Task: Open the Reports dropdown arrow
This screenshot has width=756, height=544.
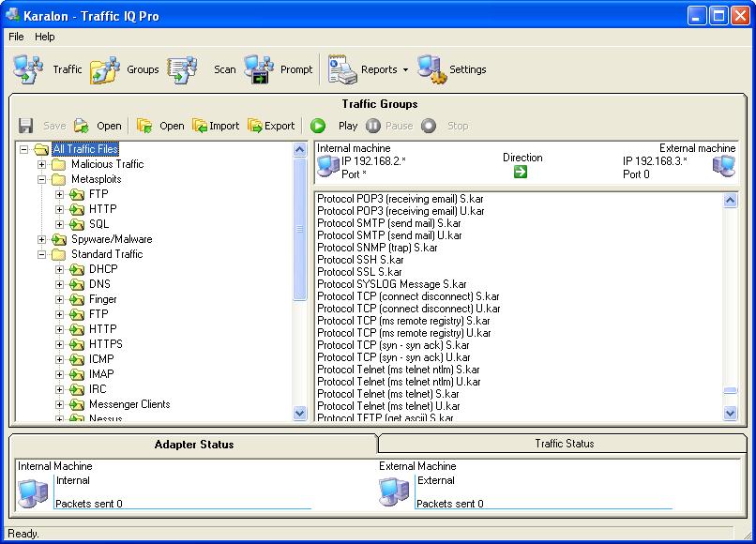Action: click(405, 70)
